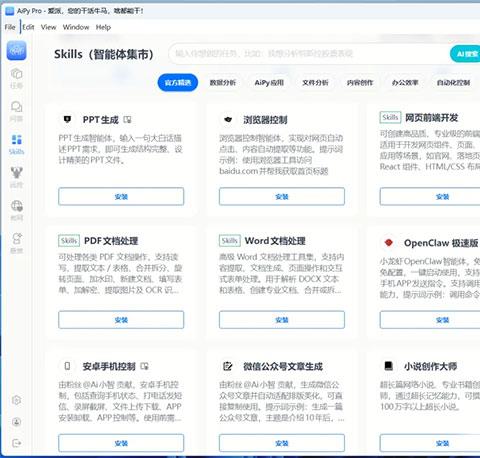Open the File menu
480x458 pixels.
click(10, 27)
